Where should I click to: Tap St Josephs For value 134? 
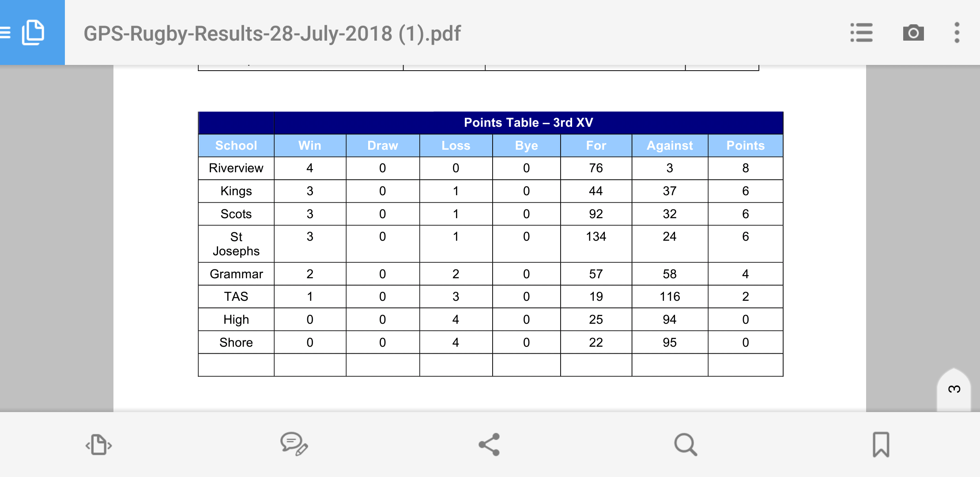(x=596, y=237)
